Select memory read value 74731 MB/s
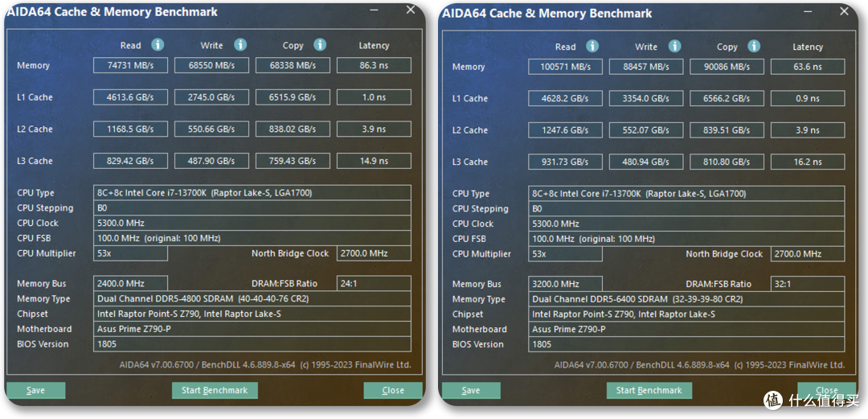Viewport: 868px width, 419px height. coord(131,65)
